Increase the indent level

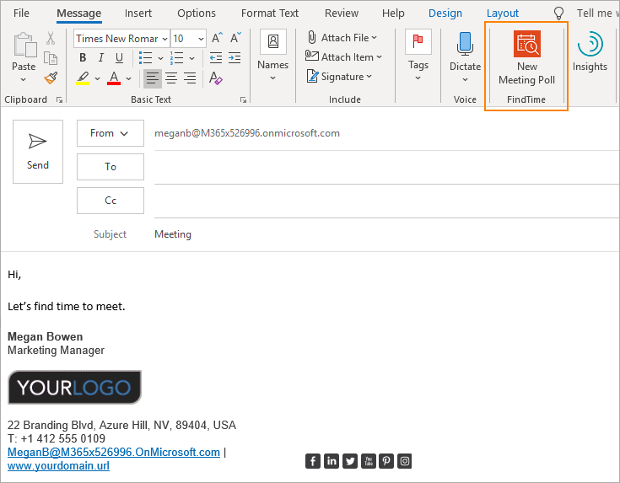[234, 58]
